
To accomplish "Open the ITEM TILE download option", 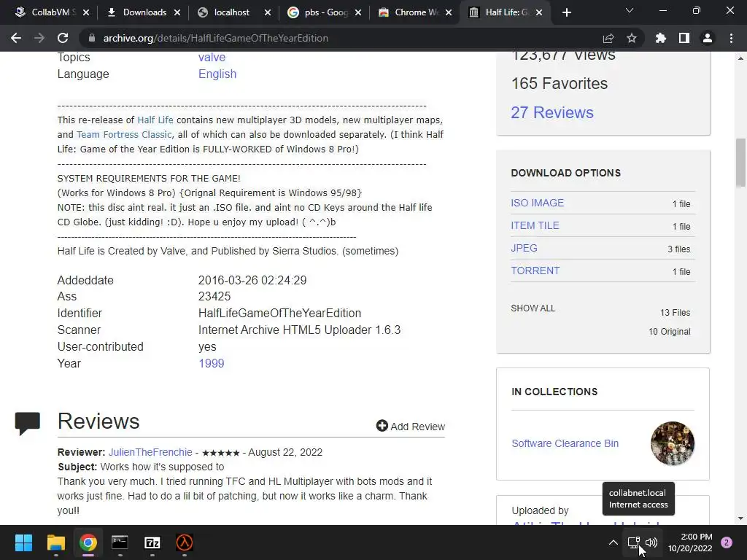I will click(x=535, y=225).
